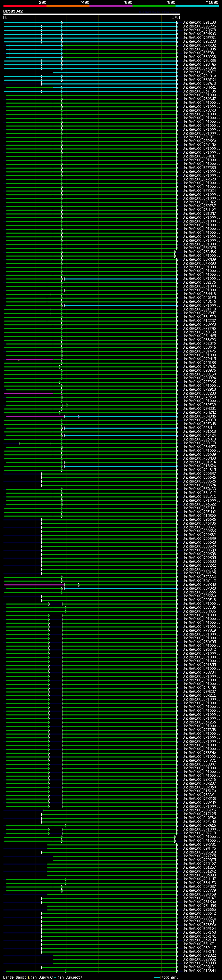Screen dimensions: 222x980
Task: Select hit UniRef100_Q8PUR8
Action: [199, 588]
